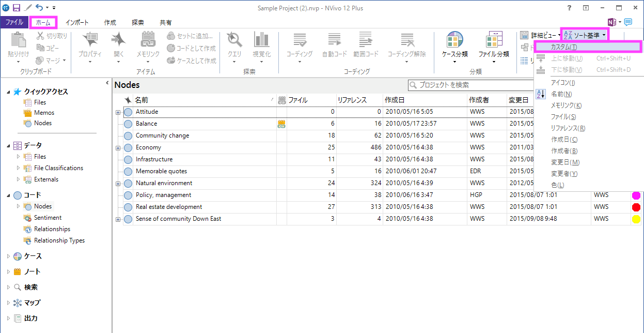Select カスタム(T) from sort menu
The height and width of the screenshot is (333, 644).
(563, 47)
